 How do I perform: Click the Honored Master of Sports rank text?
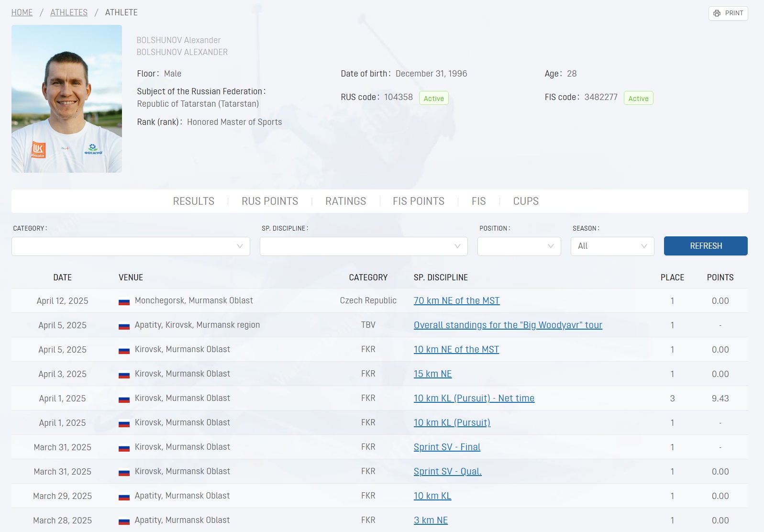tap(234, 122)
